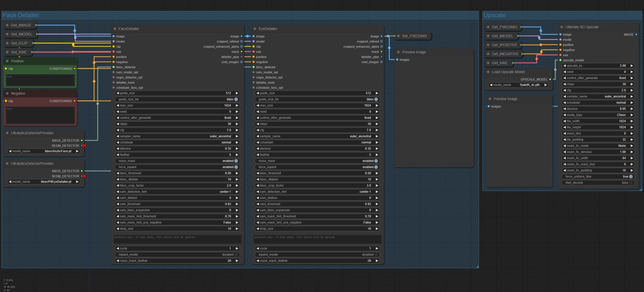Image resolution: width=644 pixels, height=292 pixels.
Task: Click red X on AnzhcFace SEGM_DETECTOR output
Action: [84, 145]
